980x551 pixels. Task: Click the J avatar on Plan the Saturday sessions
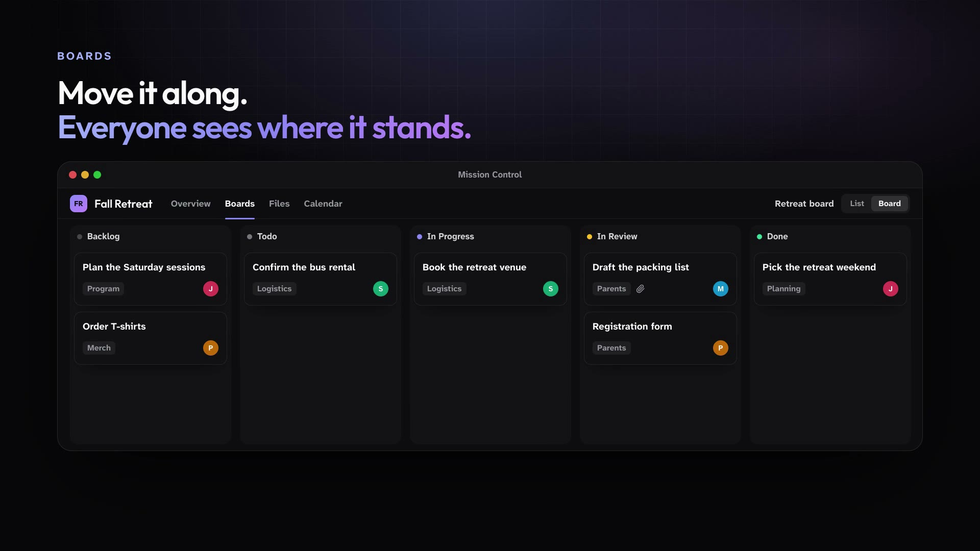click(x=211, y=289)
